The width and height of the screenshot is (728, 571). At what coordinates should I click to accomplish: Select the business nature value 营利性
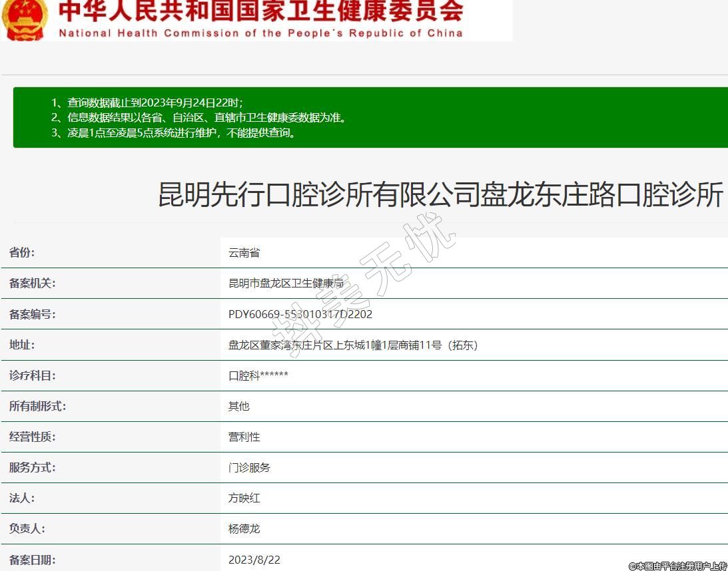click(x=244, y=437)
